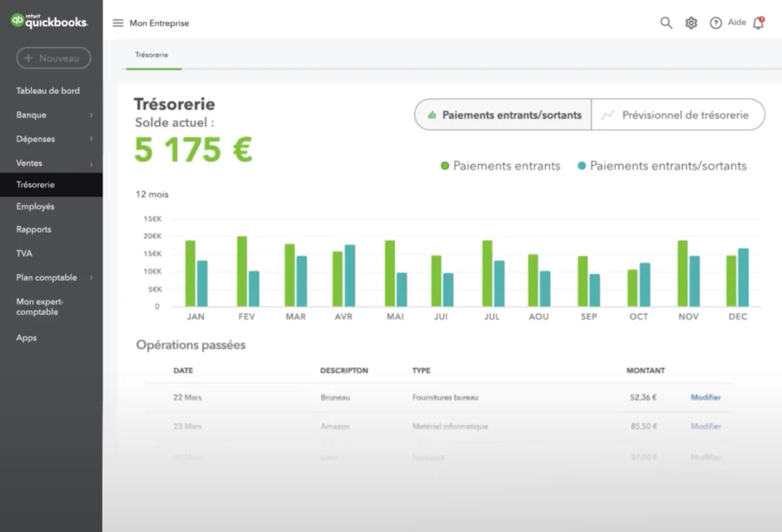The height and width of the screenshot is (532, 782).
Task: Click Modifier for the Amazon row
Action: [x=706, y=427]
